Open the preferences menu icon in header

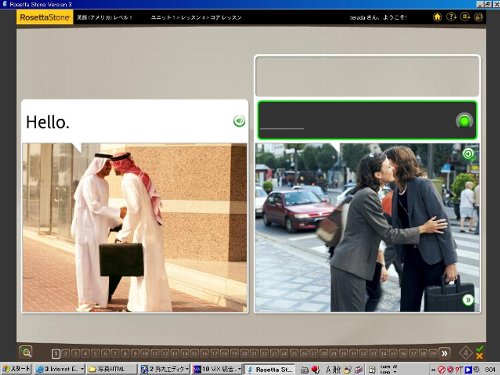click(465, 17)
